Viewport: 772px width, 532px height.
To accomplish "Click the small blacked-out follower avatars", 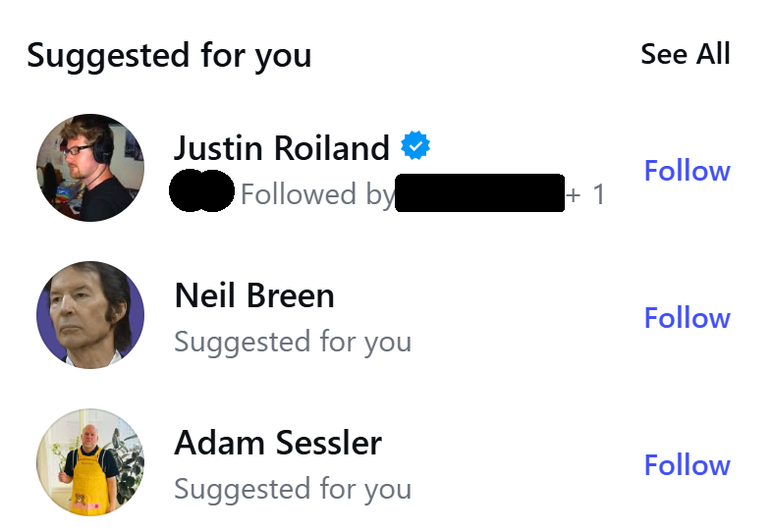I will tap(201, 191).
